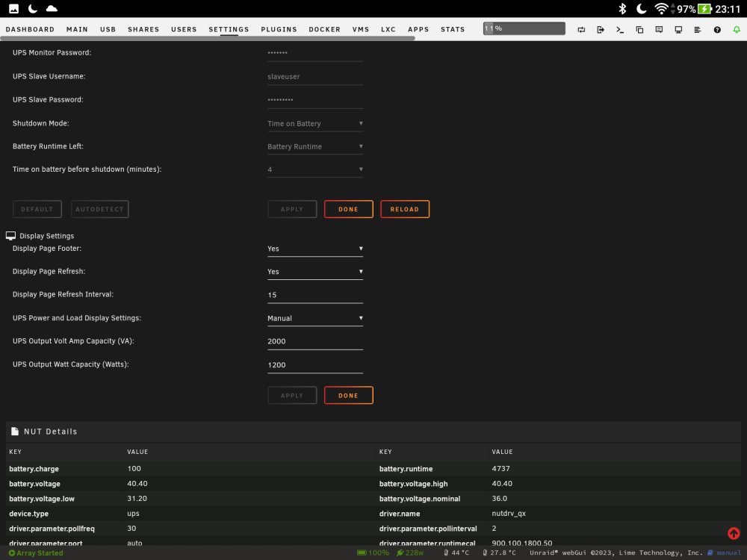Click the 44 °C temperature icon in footer

tap(446, 553)
